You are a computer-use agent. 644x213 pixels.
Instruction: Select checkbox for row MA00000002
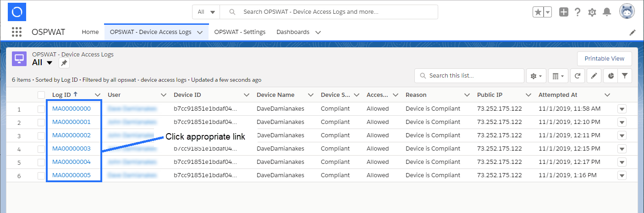[x=41, y=136]
